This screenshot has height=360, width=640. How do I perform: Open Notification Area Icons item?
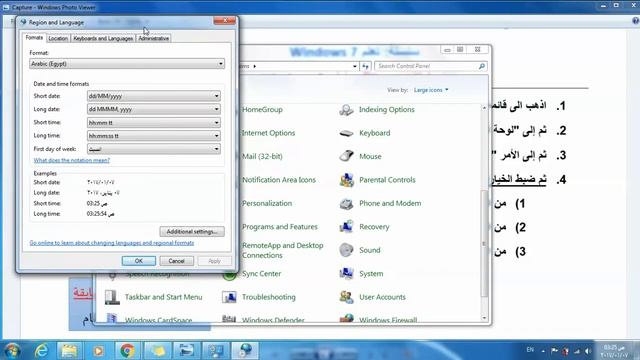[279, 180]
